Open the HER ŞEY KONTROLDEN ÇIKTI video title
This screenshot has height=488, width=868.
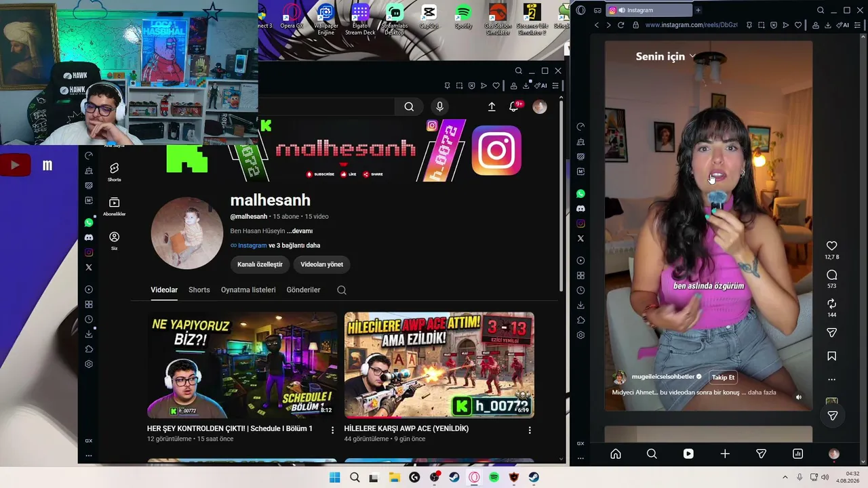tap(230, 428)
